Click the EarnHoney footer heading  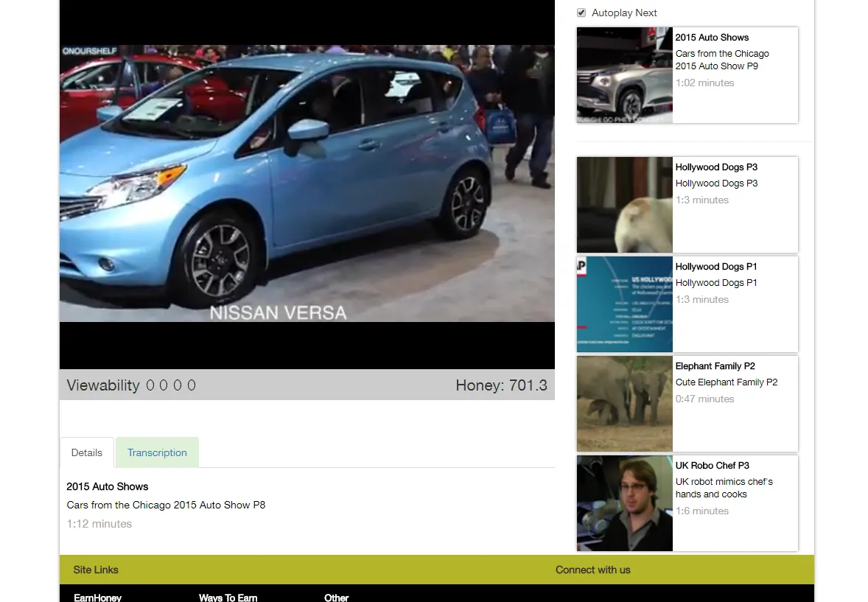click(x=97, y=598)
